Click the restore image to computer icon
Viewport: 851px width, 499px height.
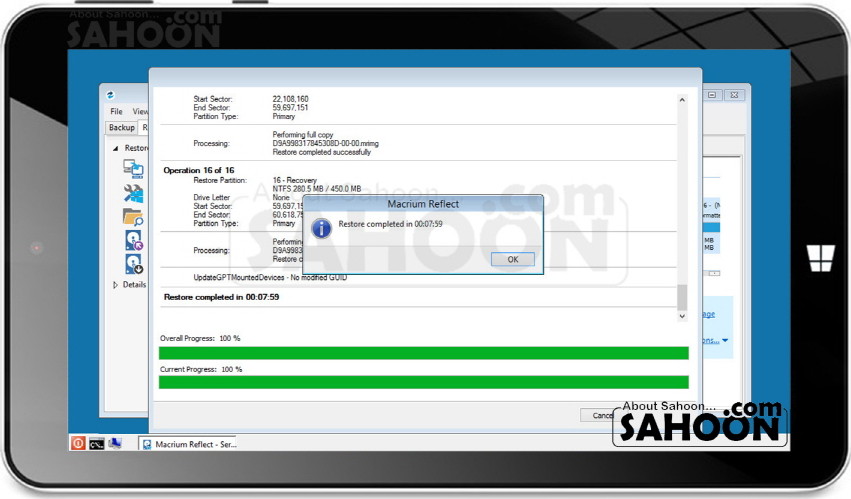coord(133,169)
